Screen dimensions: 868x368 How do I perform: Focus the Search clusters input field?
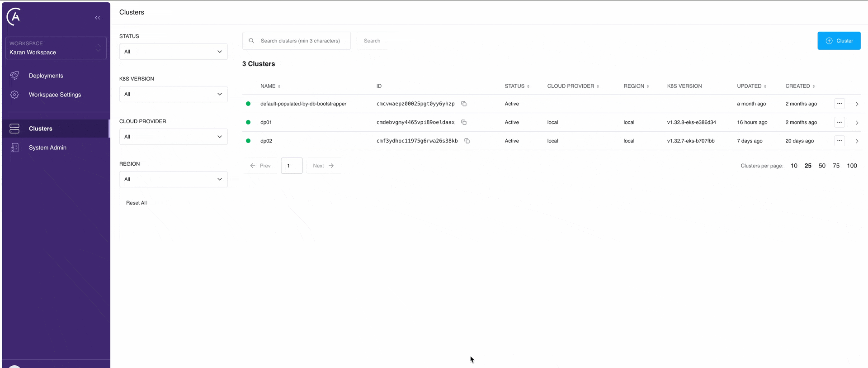301,41
